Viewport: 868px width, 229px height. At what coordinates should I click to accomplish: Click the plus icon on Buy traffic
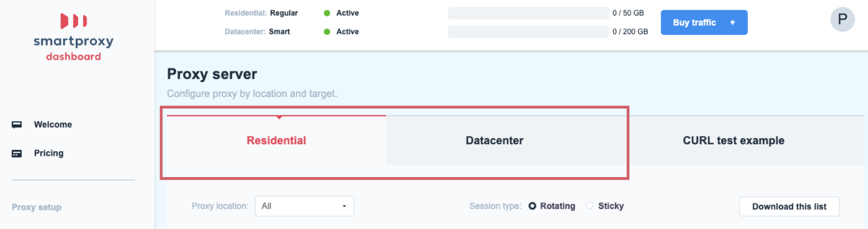732,22
